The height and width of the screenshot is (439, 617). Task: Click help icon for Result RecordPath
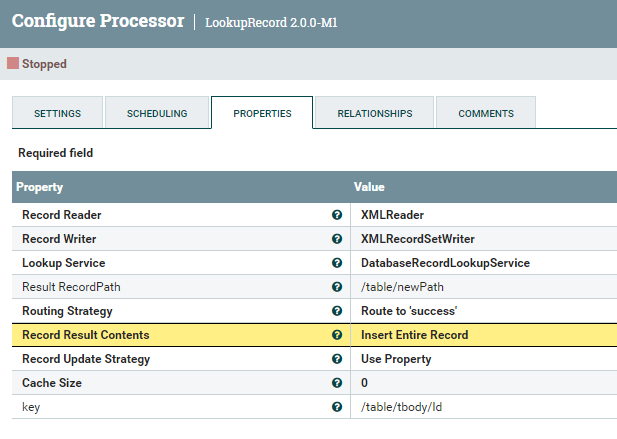[x=337, y=287]
